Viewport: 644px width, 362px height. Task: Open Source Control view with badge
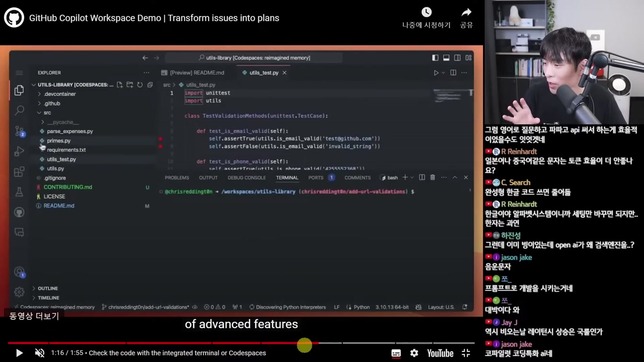(x=19, y=131)
